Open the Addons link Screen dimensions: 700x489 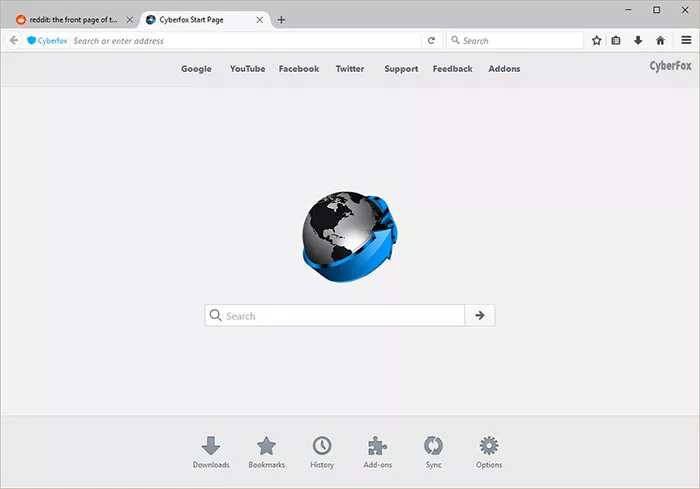point(504,69)
